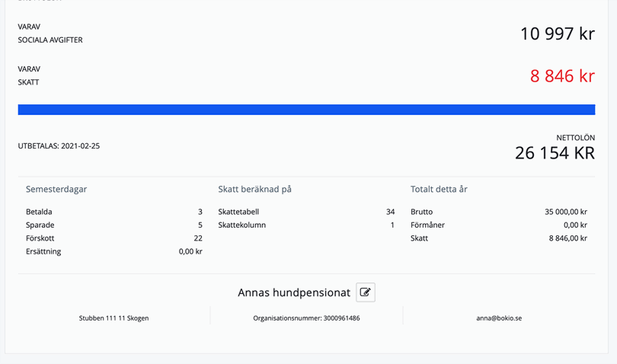Click the Sparade vacation days row
617x364 pixels.
coord(114,225)
